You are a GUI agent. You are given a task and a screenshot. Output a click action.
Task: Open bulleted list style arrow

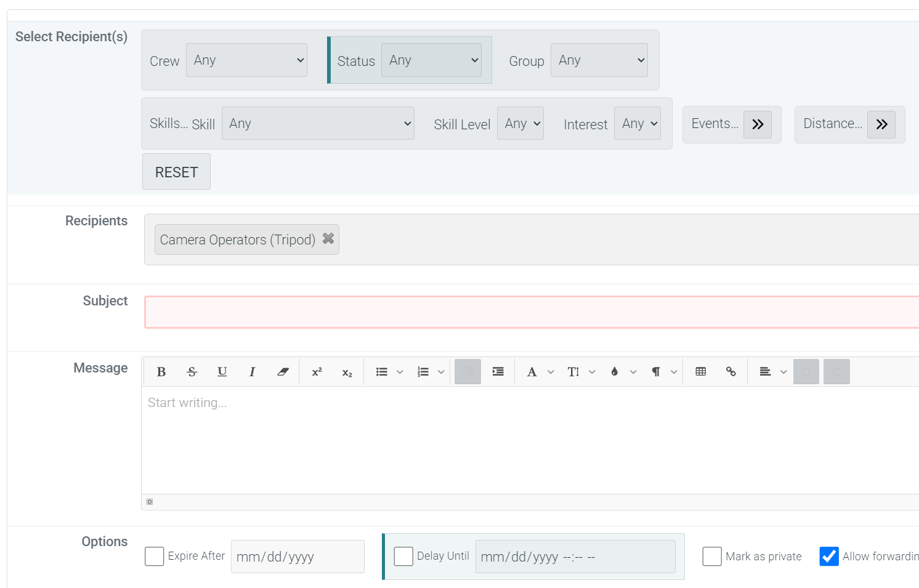[400, 372]
